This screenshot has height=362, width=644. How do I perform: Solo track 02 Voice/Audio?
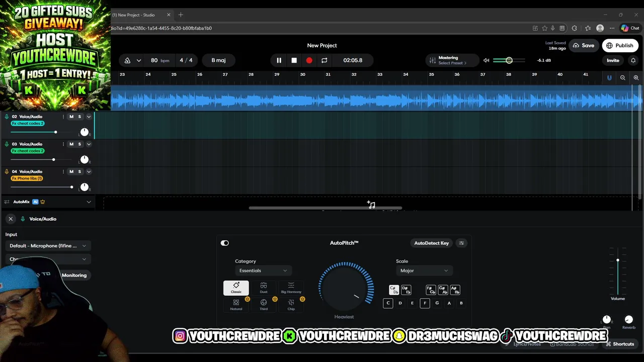click(79, 117)
